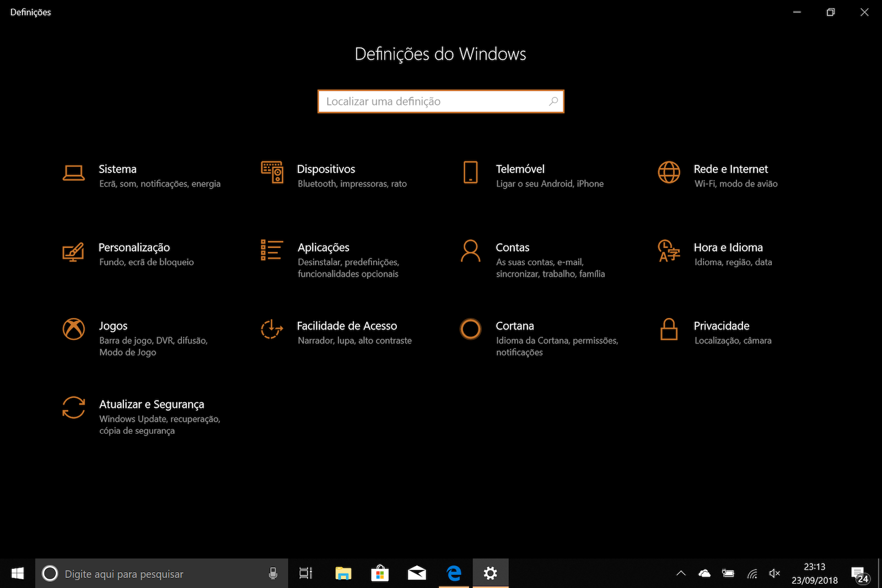Select the Sistema title text
Image resolution: width=882 pixels, height=588 pixels.
117,169
